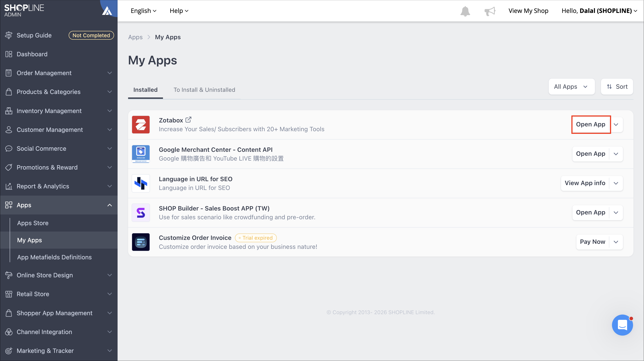The image size is (644, 361).
Task: Click the Inventory Management boxes icon
Action: pos(9,111)
